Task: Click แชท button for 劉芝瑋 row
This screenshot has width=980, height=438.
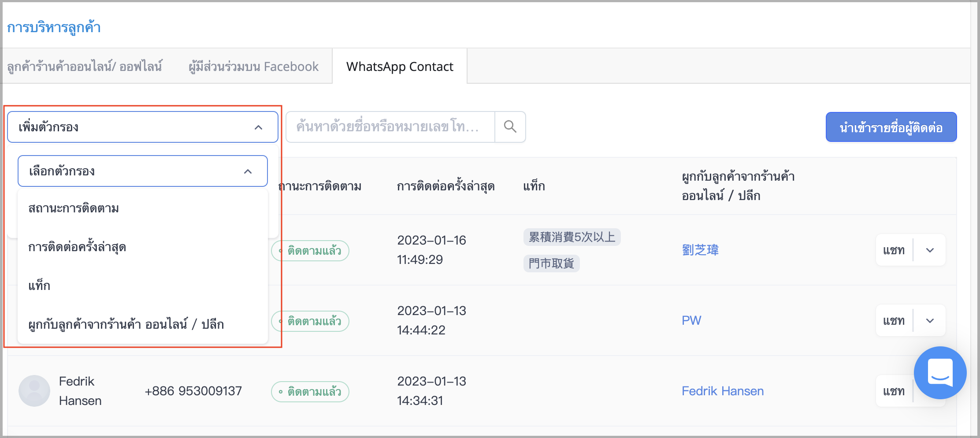Action: [x=894, y=250]
